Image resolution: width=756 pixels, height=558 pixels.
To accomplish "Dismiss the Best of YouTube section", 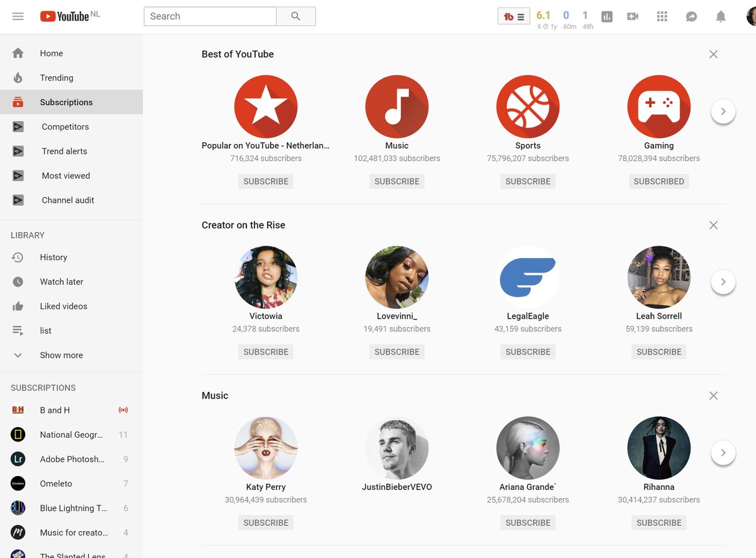I will click(x=713, y=55).
